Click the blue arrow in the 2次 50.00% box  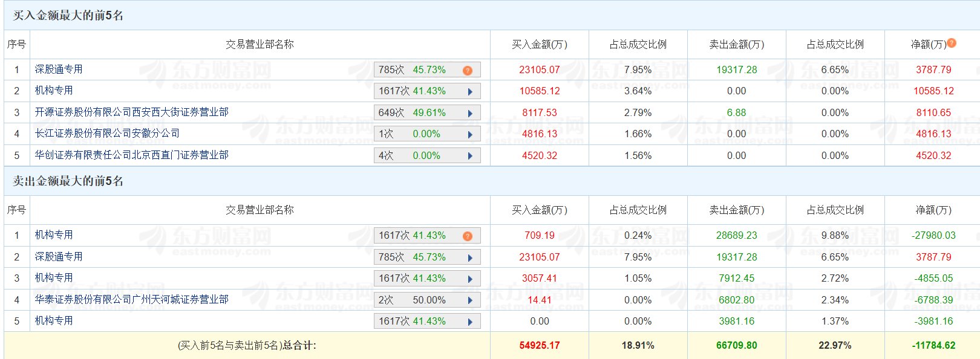(x=470, y=300)
